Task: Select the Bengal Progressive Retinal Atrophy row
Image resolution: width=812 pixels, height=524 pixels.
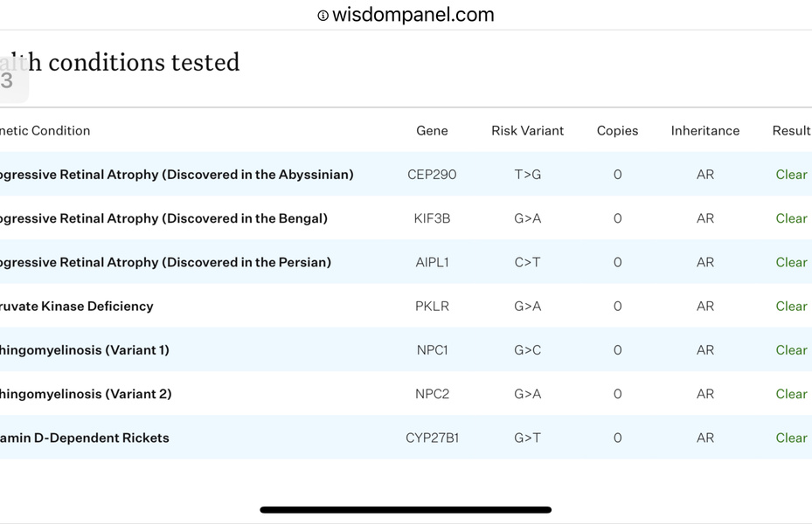Action: pyautogui.click(x=164, y=218)
